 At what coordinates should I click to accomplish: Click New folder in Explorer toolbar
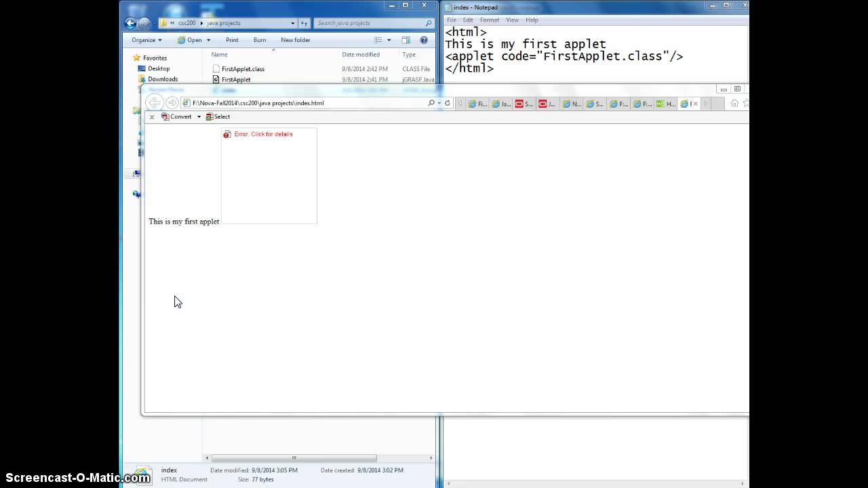click(x=296, y=40)
